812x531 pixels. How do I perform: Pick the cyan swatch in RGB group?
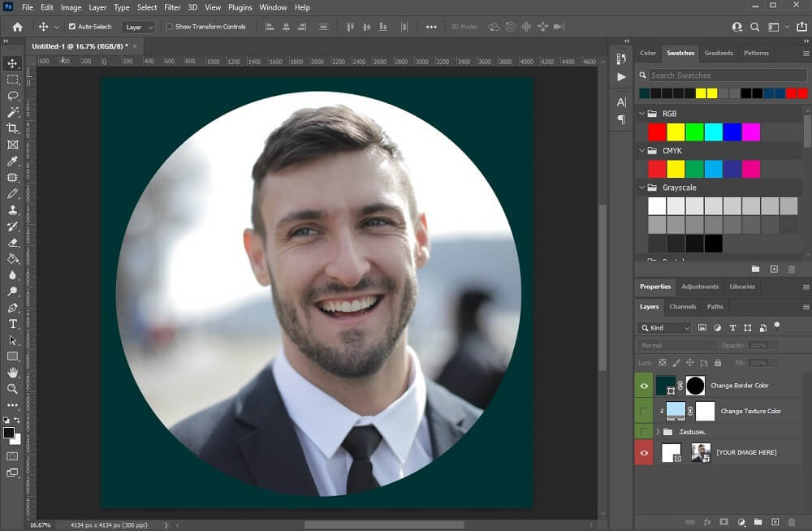pyautogui.click(x=713, y=132)
